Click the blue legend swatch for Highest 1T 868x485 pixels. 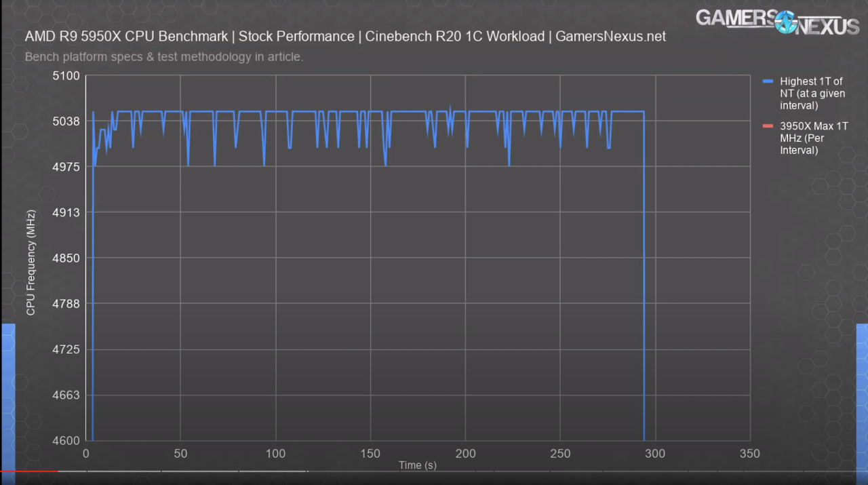[768, 81]
